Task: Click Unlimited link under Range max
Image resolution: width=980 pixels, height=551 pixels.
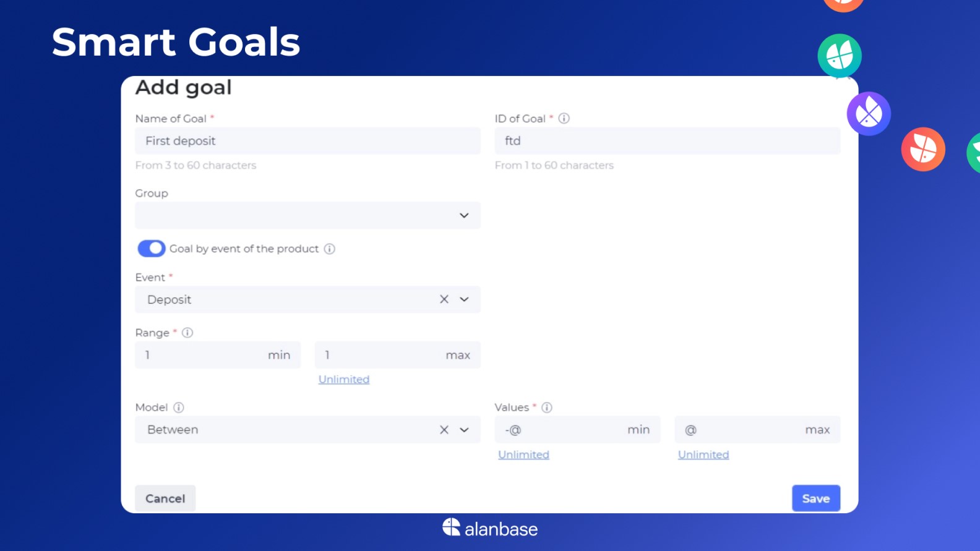Action: pos(344,379)
